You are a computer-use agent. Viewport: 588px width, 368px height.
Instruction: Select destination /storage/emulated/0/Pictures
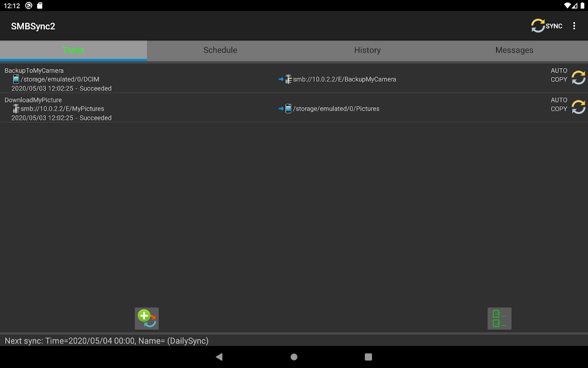(x=336, y=109)
